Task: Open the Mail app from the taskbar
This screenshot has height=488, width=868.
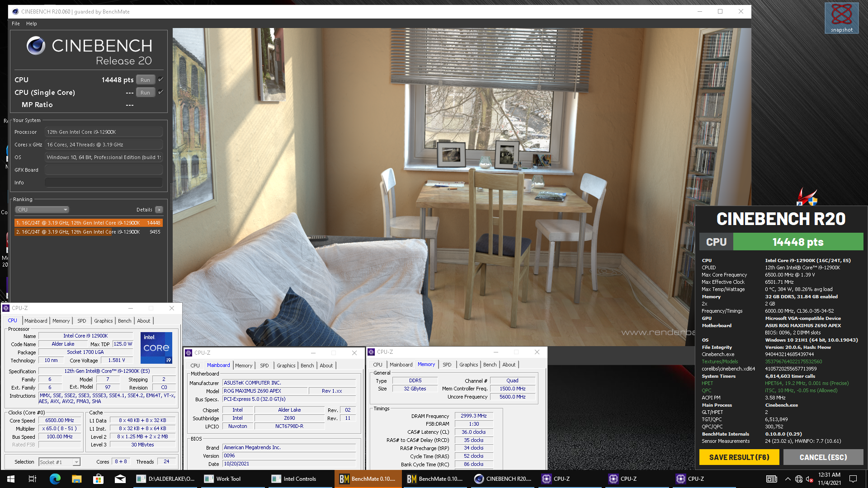Action: [120, 479]
